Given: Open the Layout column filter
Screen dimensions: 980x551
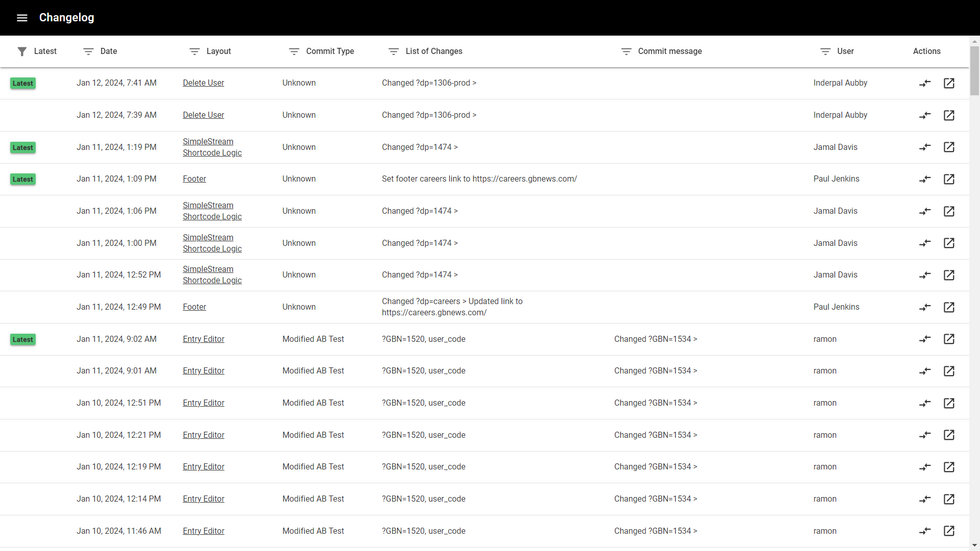Looking at the screenshot, I should 194,52.
